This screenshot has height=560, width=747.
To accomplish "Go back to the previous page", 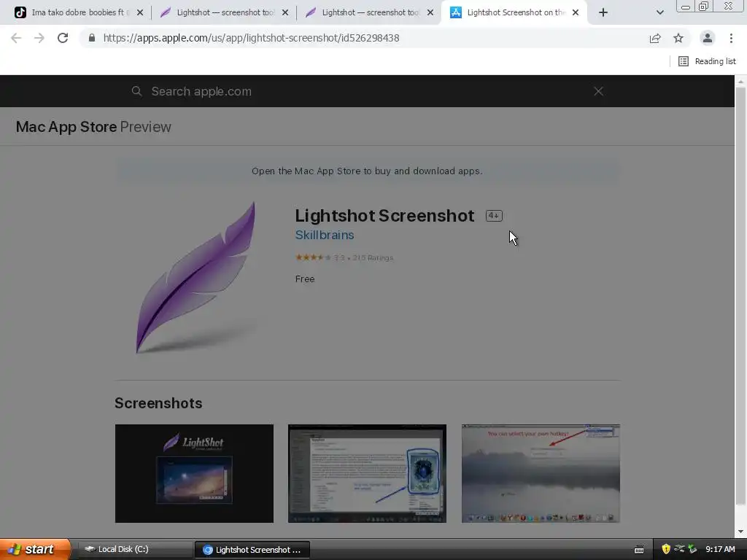I will pyautogui.click(x=16, y=38).
